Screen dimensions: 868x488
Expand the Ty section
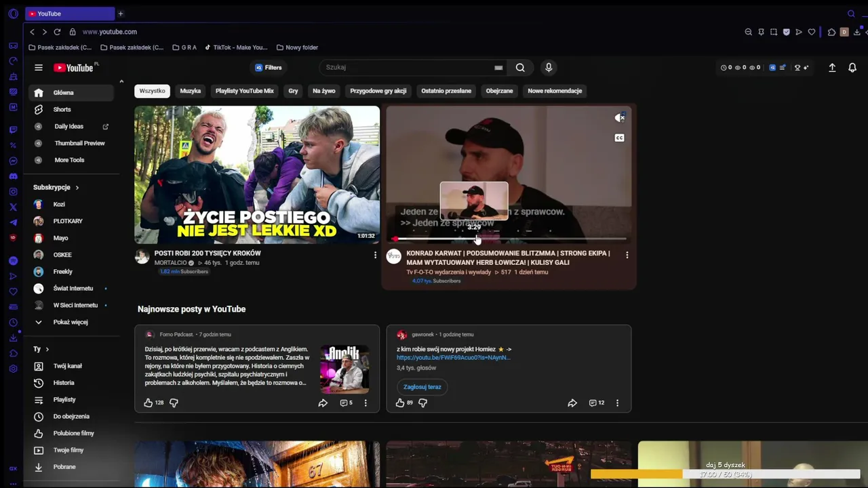tap(41, 349)
